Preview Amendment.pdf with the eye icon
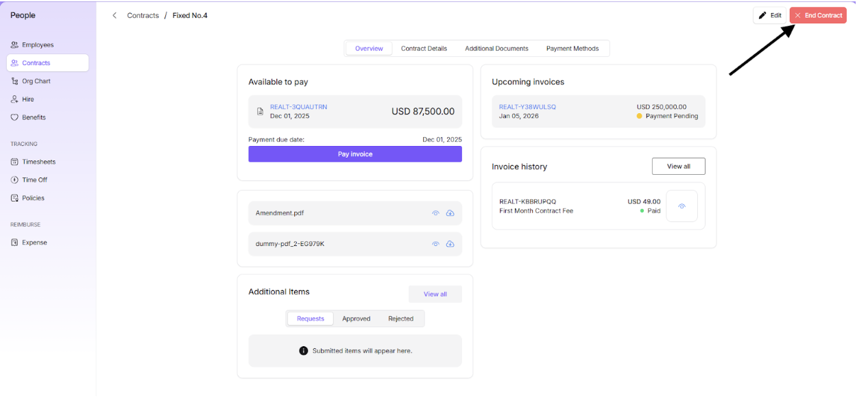 pyautogui.click(x=435, y=213)
